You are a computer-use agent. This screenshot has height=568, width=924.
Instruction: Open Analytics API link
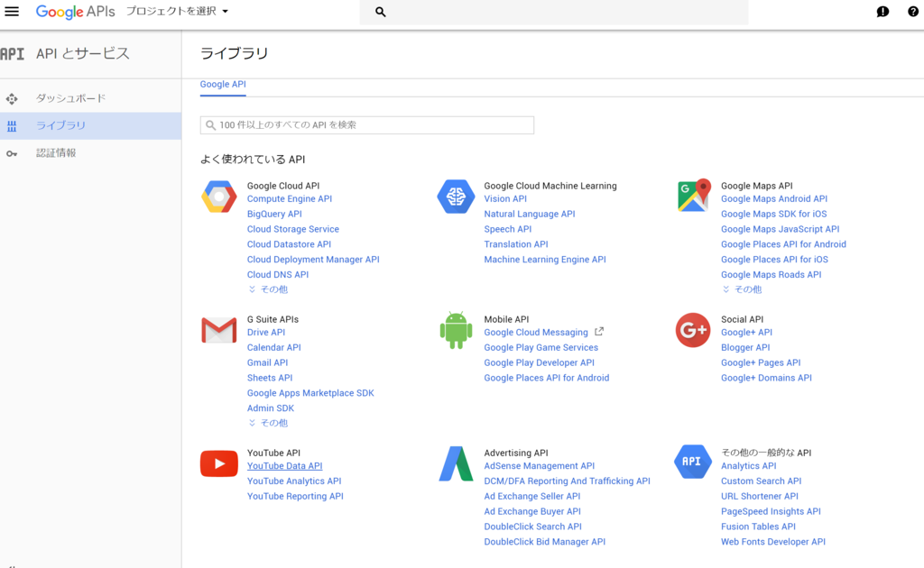748,466
